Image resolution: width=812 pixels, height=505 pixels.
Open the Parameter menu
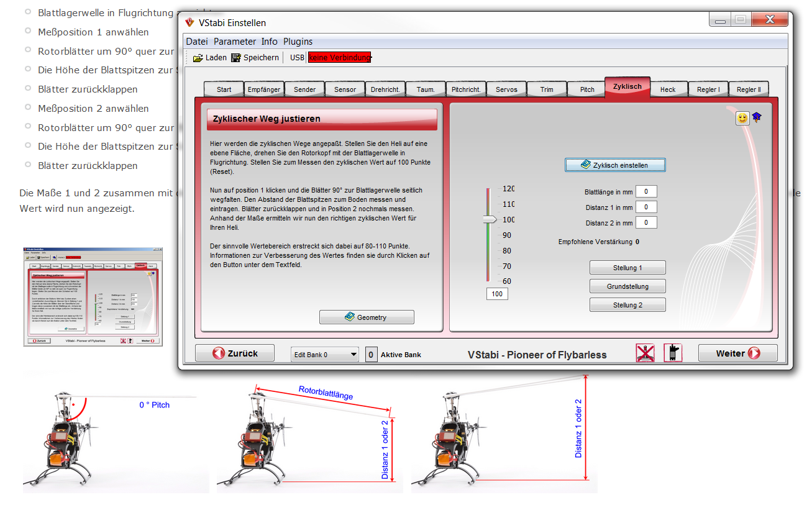[235, 42]
